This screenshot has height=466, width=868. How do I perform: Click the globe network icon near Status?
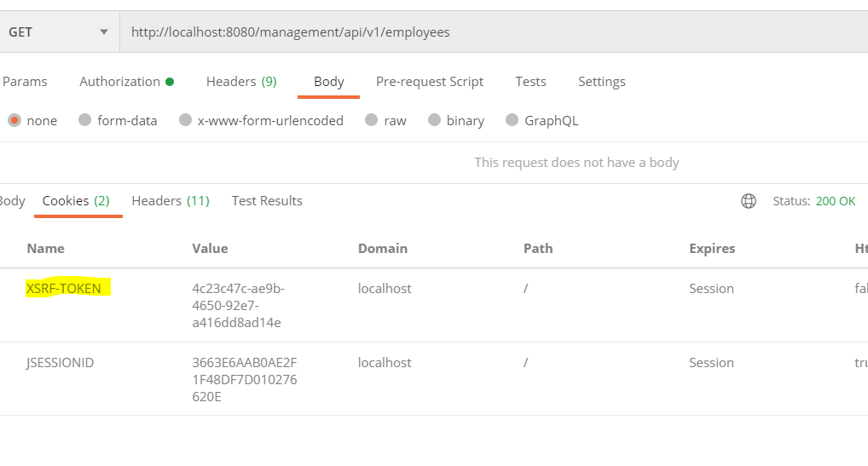(749, 201)
